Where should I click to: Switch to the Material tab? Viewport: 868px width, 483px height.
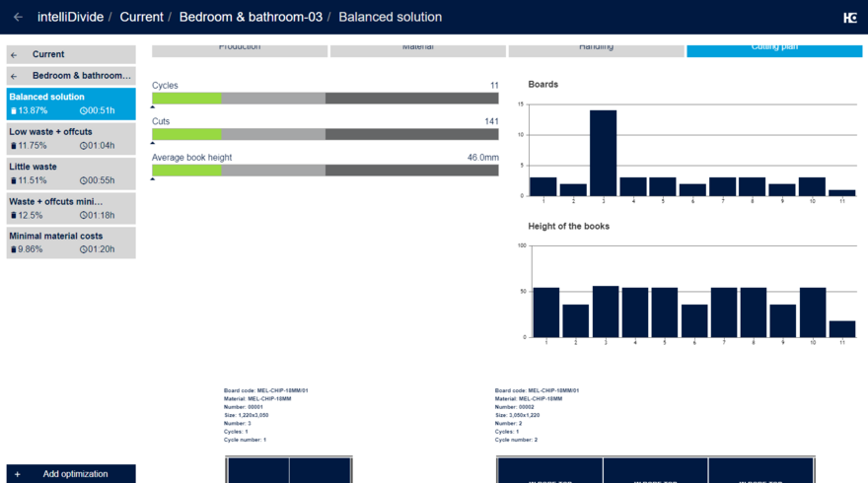[418, 50]
